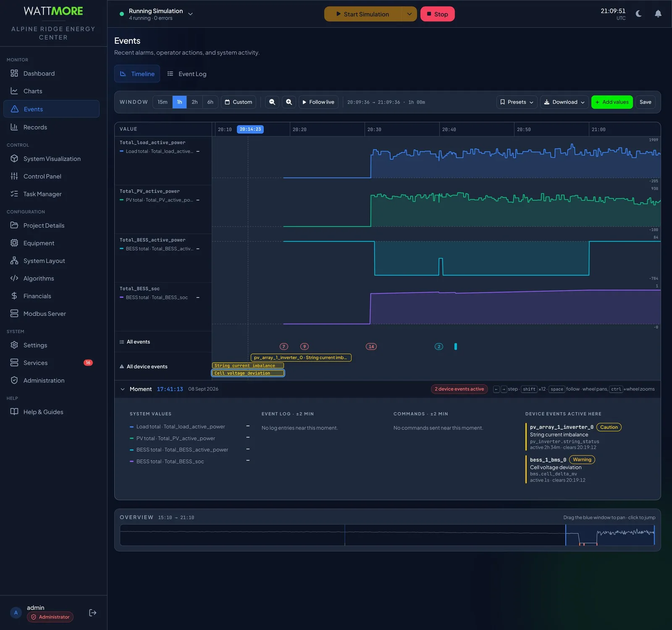
Task: Click the logout icon beside admin
Action: coord(93,613)
